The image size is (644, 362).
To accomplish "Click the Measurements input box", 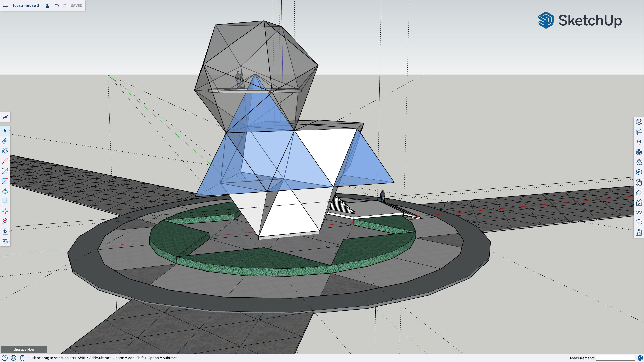I will pyautogui.click(x=615, y=358).
